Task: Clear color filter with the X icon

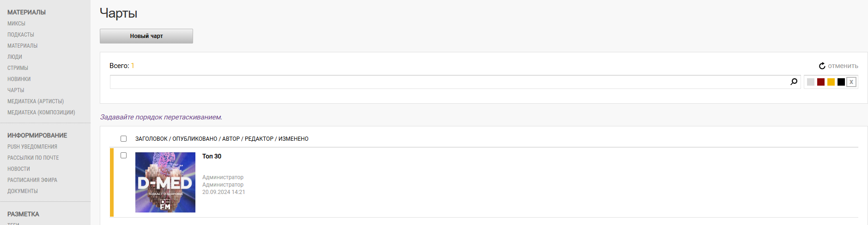Action: 851,82
